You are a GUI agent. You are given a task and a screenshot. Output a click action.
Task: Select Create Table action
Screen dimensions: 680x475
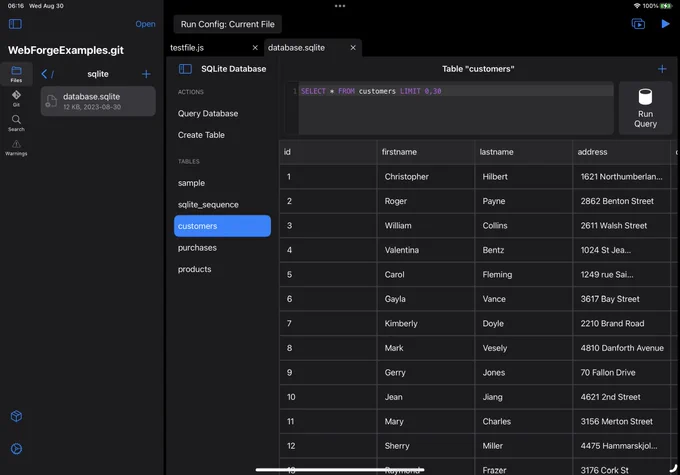coord(201,135)
